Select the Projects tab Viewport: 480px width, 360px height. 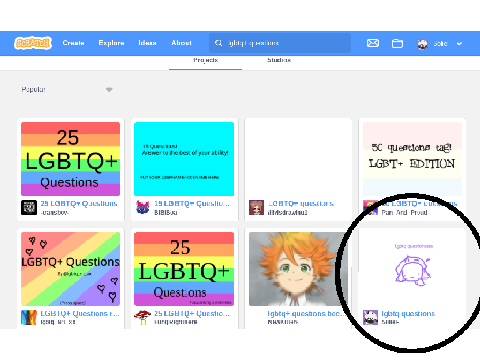205,60
